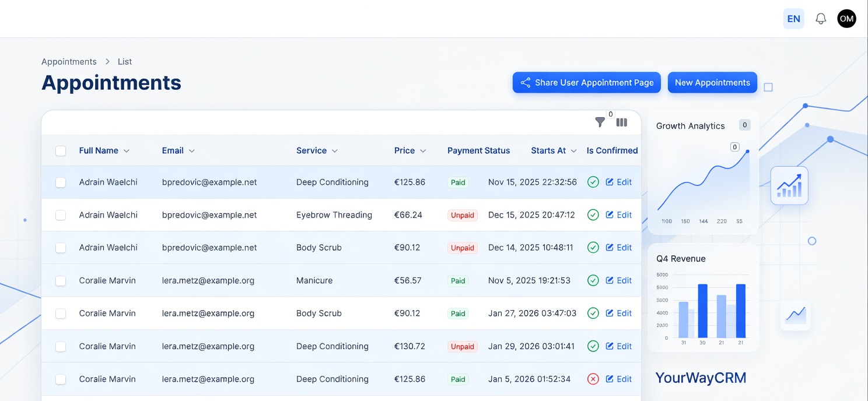Check the first Adrain Waelchi row checkbox

tap(61, 182)
